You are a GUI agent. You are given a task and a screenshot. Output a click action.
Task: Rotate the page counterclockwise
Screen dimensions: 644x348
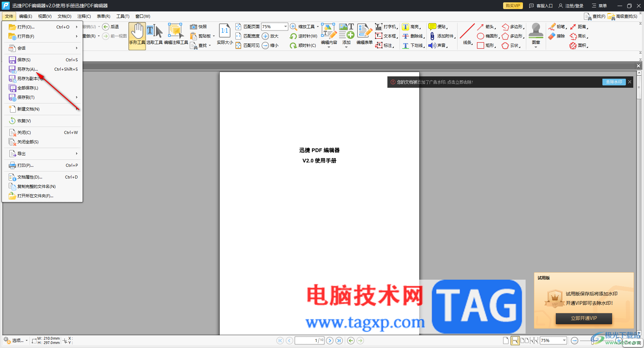303,36
